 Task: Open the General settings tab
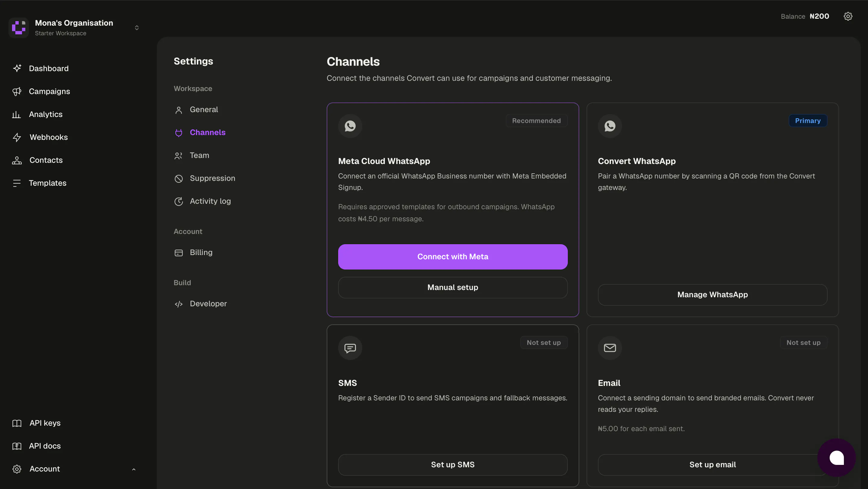tap(204, 109)
